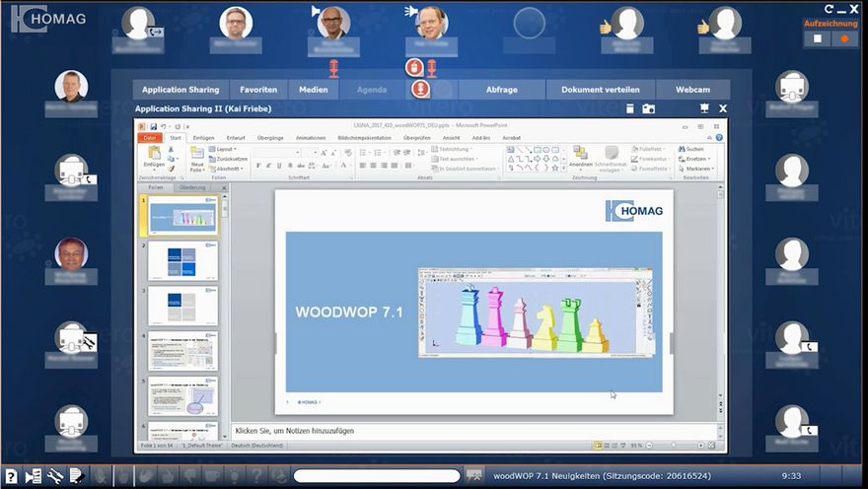Click the dimmed coffee cup break icon

click(212, 476)
